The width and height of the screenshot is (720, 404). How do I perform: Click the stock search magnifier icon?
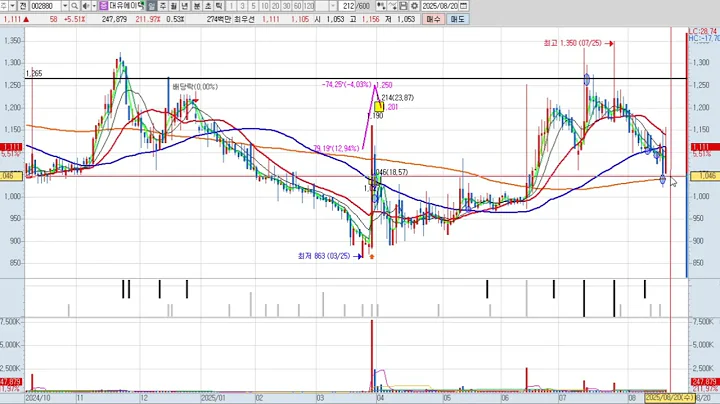click(x=74, y=6)
